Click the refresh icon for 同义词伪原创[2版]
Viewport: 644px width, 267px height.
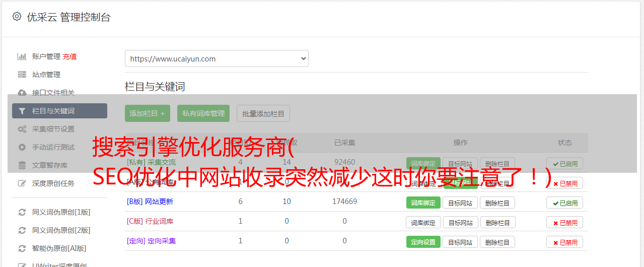click(x=22, y=230)
